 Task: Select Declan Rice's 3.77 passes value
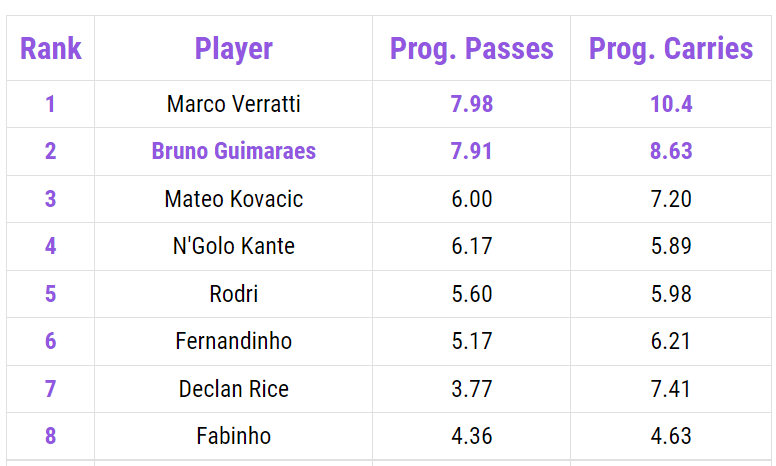point(471,389)
